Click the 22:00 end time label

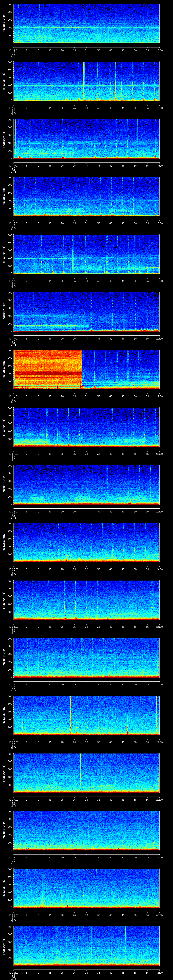coord(159,454)
